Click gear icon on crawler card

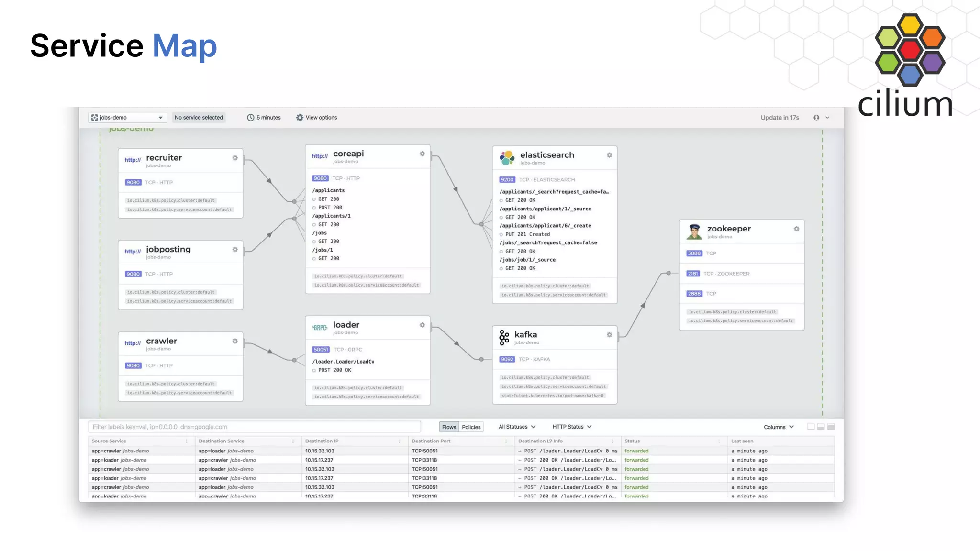[235, 342]
